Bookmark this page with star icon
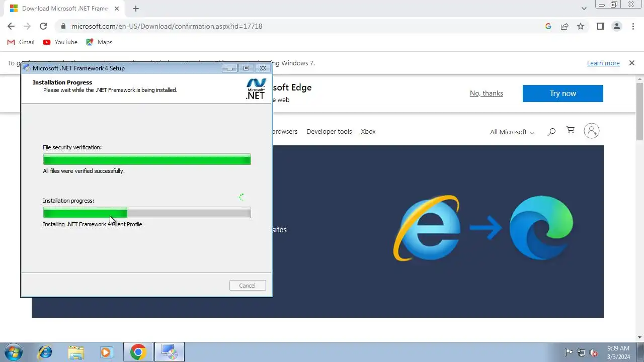The width and height of the screenshot is (644, 362). [x=581, y=26]
